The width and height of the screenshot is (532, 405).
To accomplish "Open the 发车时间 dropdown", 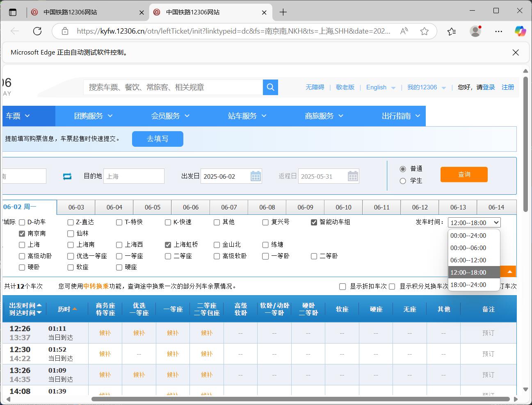I will tap(474, 223).
